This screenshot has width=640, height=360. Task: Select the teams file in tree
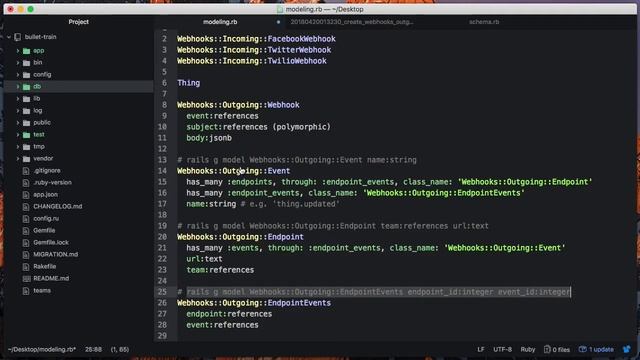tap(42, 291)
